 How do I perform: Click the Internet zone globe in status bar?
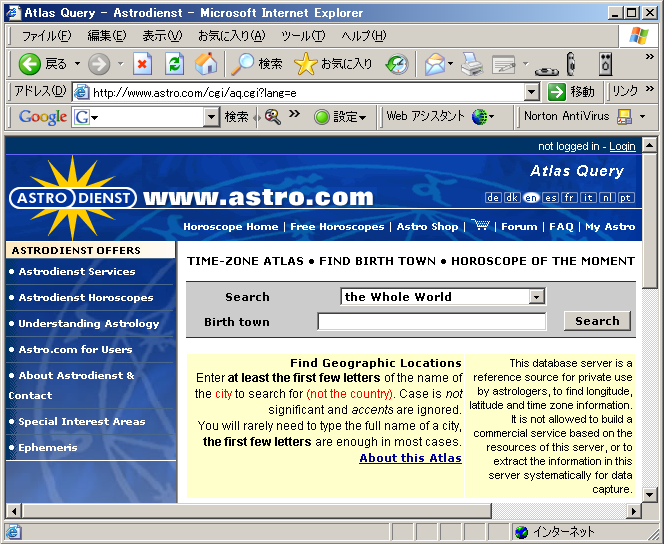click(522, 532)
